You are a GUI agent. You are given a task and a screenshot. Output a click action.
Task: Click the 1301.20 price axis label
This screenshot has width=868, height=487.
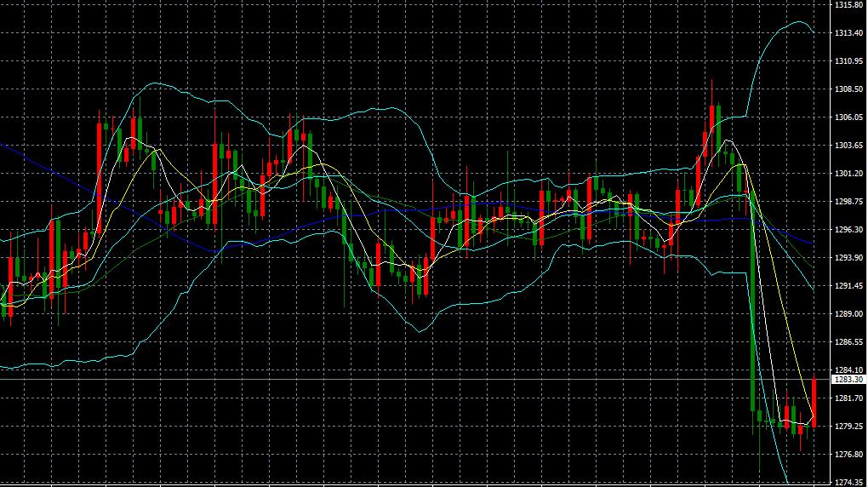pos(848,174)
